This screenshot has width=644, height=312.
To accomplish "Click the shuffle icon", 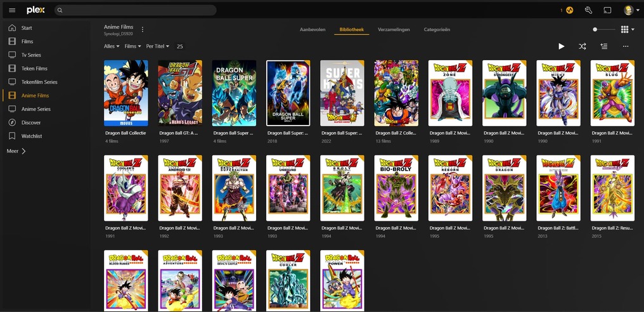I will click(583, 46).
